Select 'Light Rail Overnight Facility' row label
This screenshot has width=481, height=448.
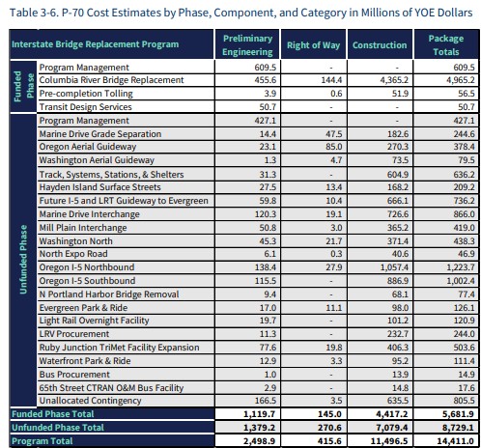94,321
